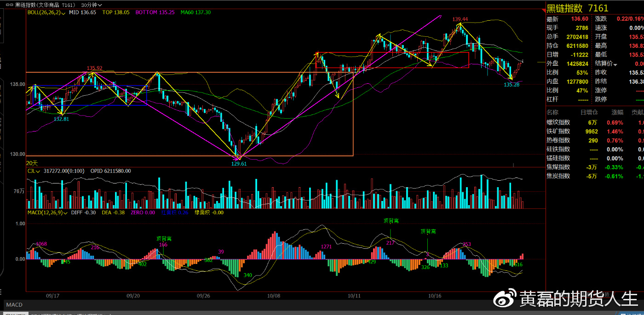Select the 硅铁指数 row
644x315 pixels.
point(595,149)
